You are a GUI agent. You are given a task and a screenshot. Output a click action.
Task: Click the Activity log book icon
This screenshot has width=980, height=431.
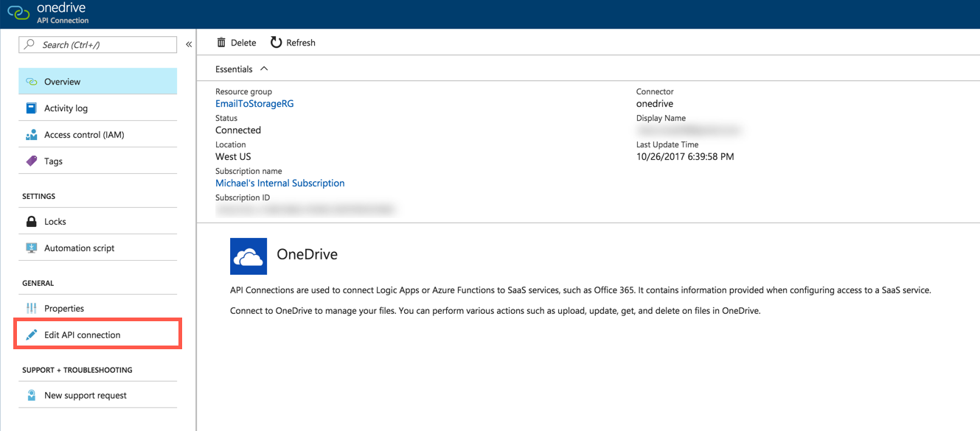point(31,108)
